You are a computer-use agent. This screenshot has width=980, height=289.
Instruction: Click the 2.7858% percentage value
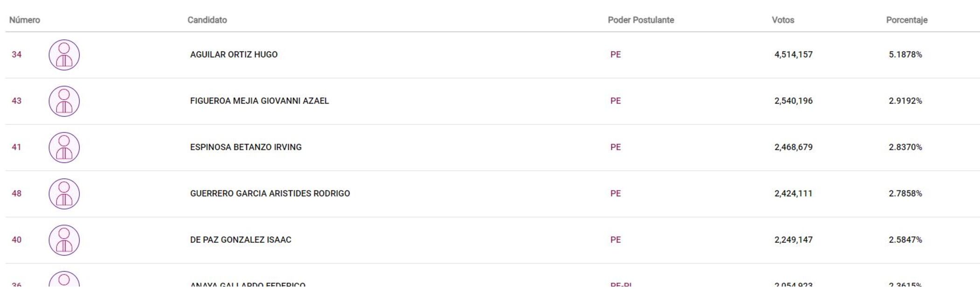pyautogui.click(x=905, y=193)
